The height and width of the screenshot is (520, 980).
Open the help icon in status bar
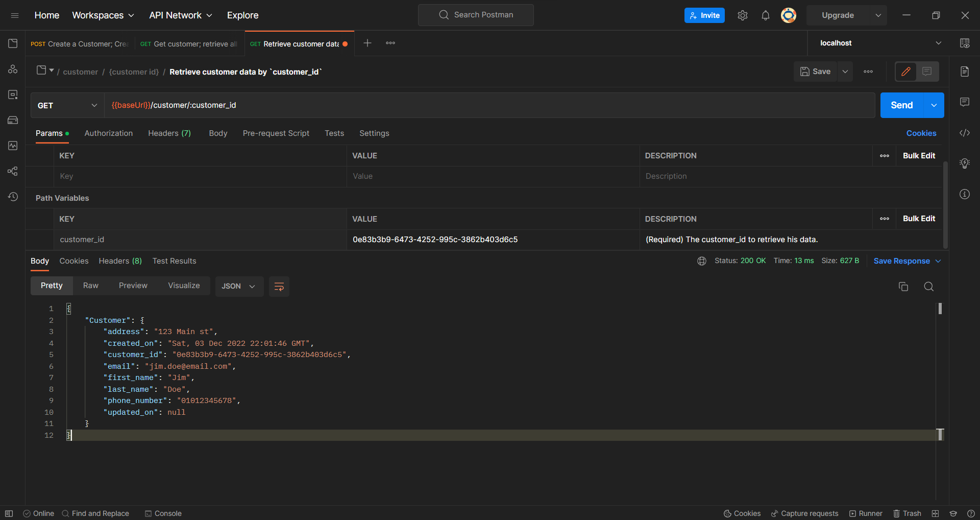(971, 513)
